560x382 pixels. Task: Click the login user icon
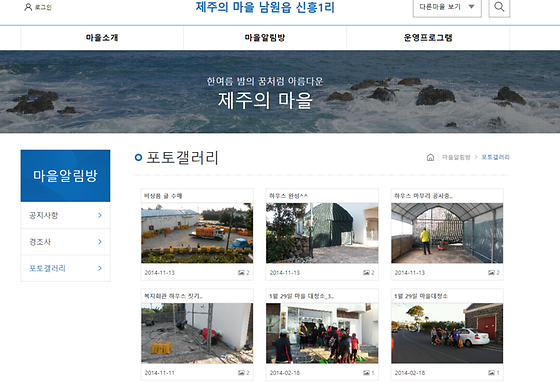click(28, 7)
